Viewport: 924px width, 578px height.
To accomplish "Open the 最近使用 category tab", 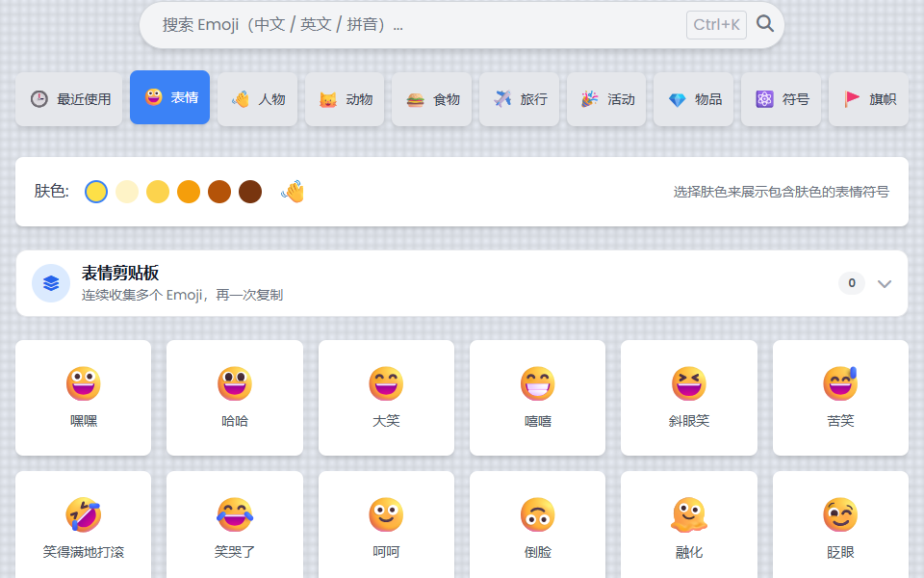I will pos(69,99).
